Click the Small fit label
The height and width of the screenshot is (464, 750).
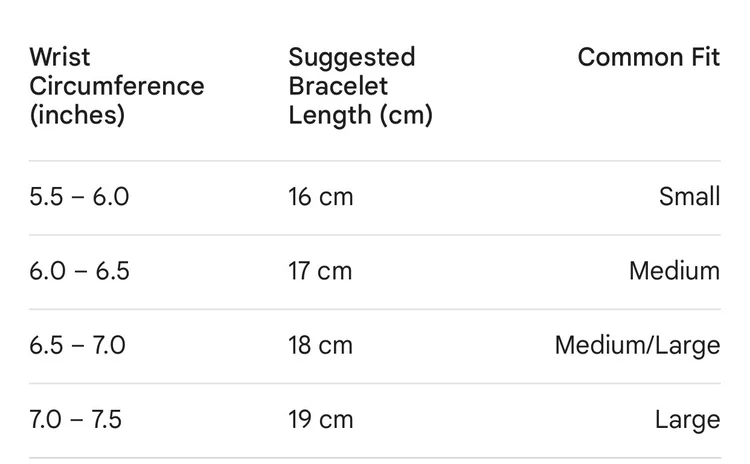pyautogui.click(x=689, y=196)
